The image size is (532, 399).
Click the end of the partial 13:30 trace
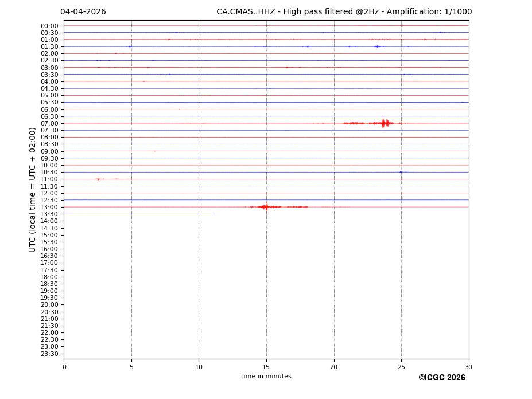click(215, 214)
